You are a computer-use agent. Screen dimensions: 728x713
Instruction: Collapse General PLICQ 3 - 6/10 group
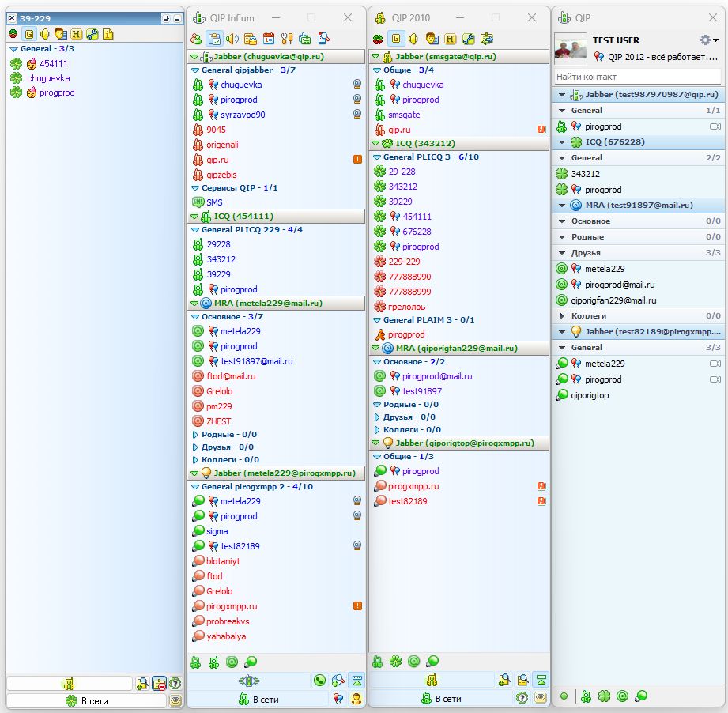pyautogui.click(x=377, y=157)
